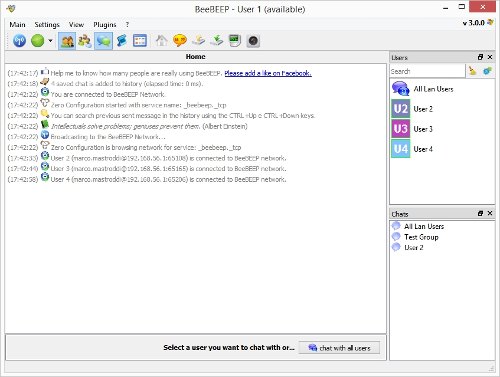Click the create group toolbar icon
Viewport: 500px width, 377px height.
(85, 41)
